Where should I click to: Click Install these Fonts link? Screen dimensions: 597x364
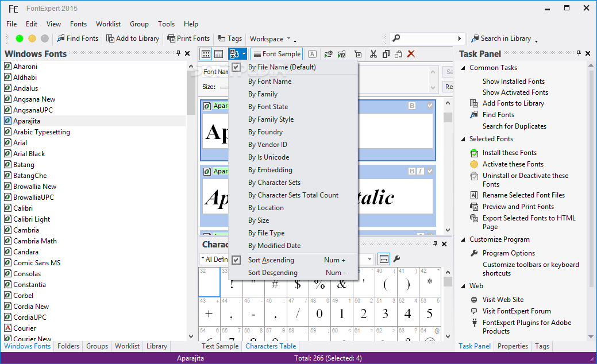510,153
